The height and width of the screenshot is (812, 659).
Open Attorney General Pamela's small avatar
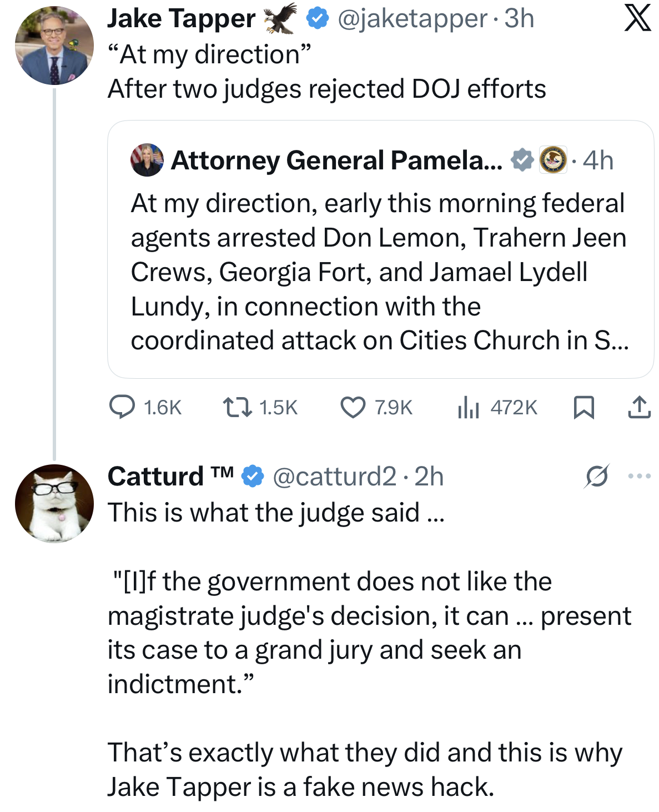[147, 160]
